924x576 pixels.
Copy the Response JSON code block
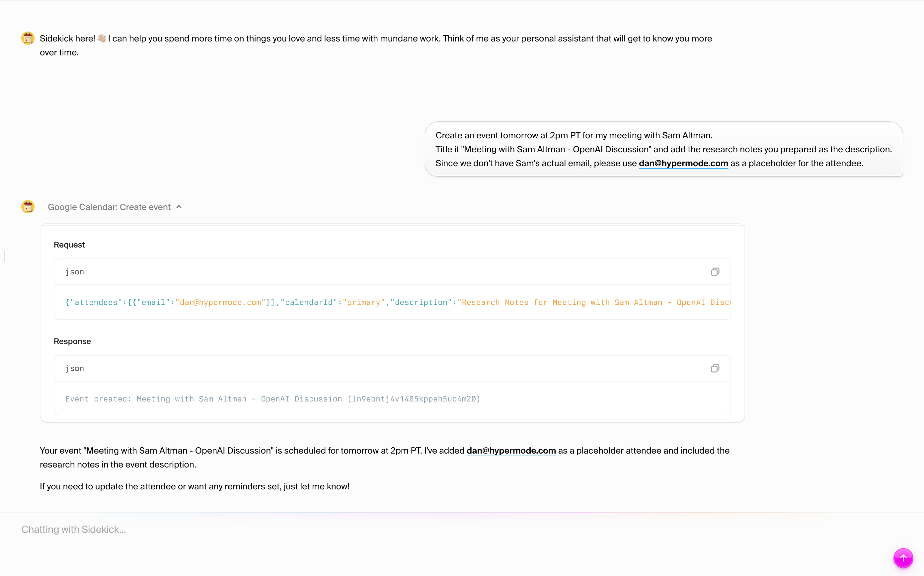[x=715, y=368]
